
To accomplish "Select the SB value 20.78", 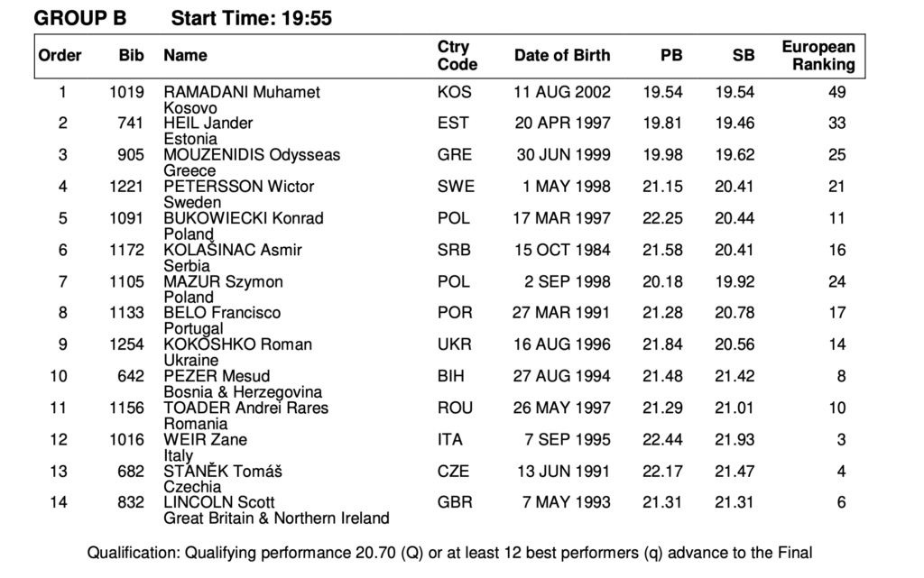I will (735, 313).
